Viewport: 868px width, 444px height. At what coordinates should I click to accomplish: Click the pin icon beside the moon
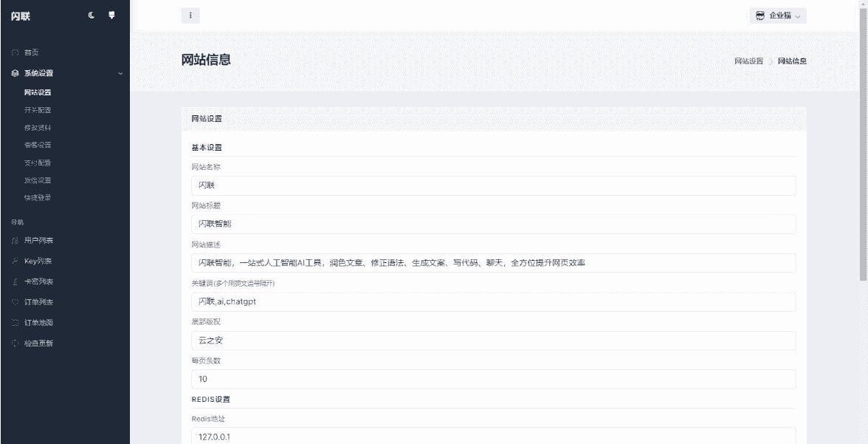click(x=112, y=16)
